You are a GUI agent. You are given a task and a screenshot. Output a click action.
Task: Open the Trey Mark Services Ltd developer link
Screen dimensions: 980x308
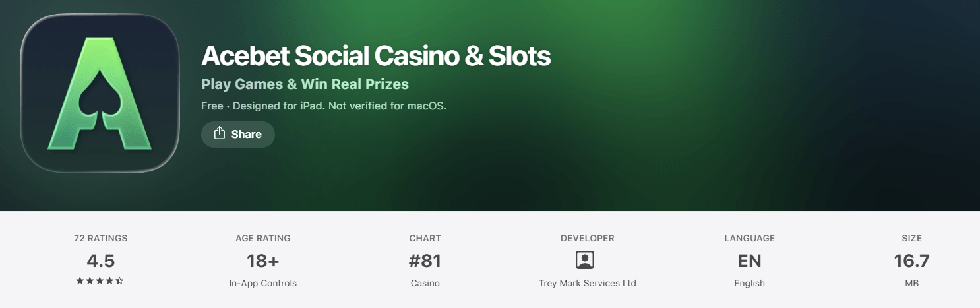(x=588, y=283)
